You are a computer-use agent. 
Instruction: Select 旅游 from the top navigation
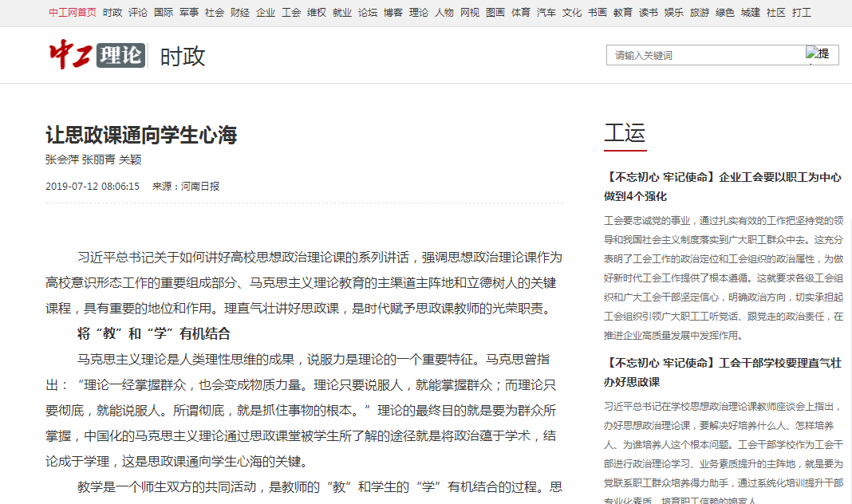pos(700,13)
